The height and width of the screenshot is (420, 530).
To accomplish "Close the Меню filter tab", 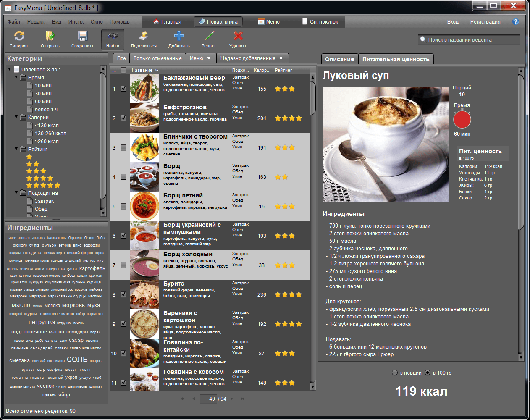I will 209,58.
